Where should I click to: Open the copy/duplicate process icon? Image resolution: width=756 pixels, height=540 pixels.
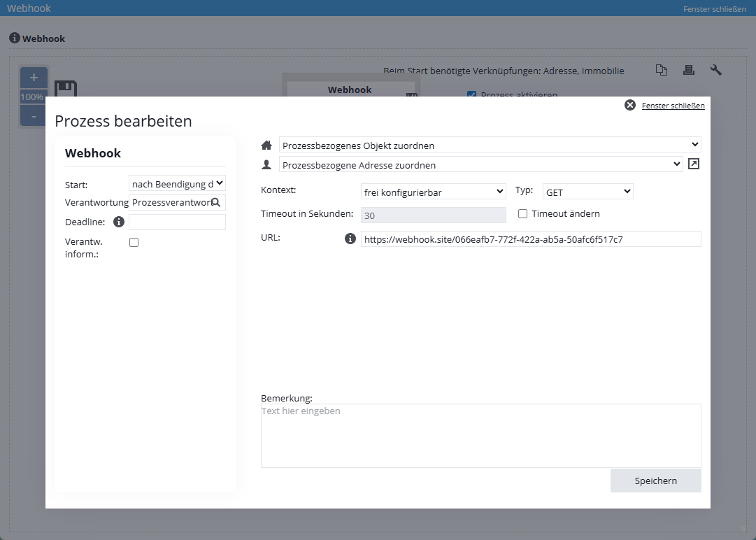[x=662, y=70]
